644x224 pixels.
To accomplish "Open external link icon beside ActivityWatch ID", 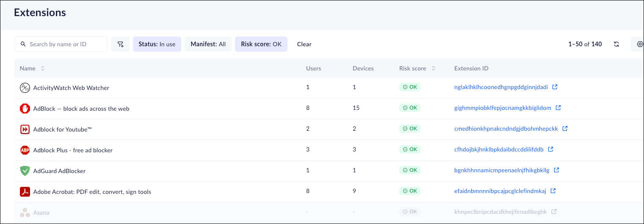I will tap(555, 87).
